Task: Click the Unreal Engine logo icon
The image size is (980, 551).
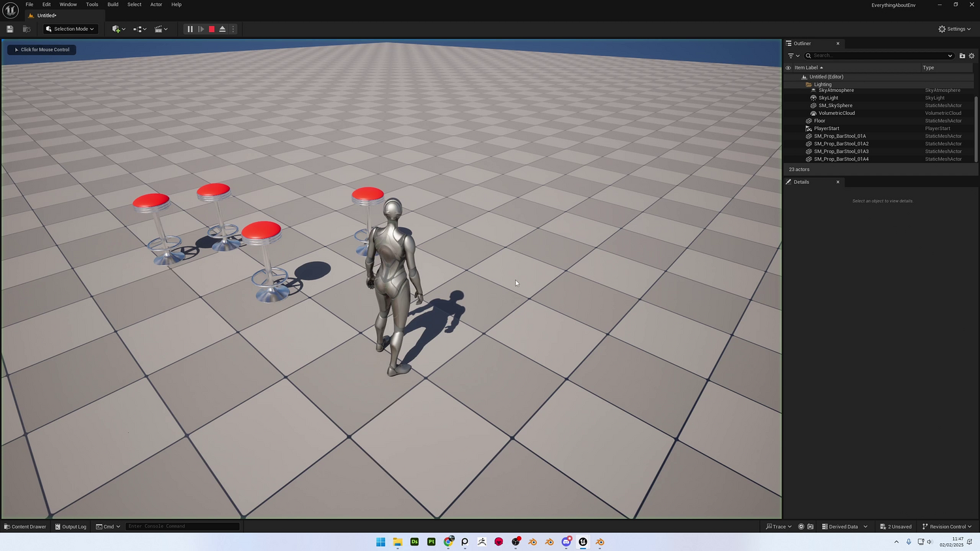Action: (10, 10)
